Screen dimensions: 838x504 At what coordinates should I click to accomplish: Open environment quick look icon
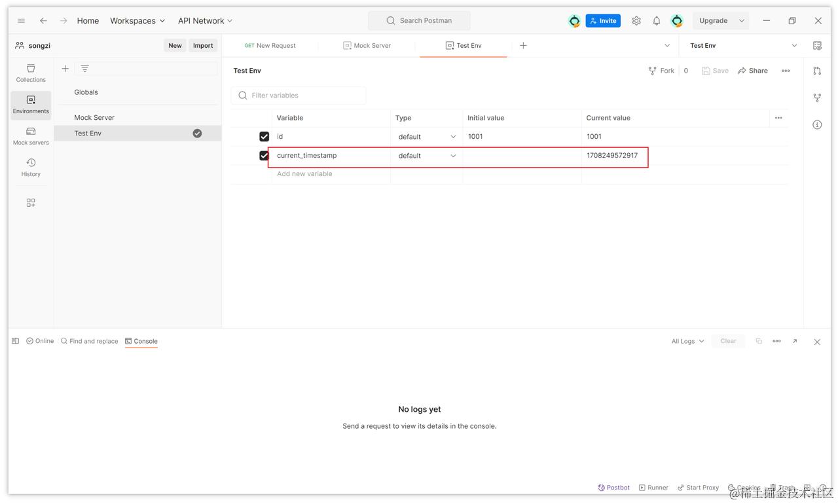click(817, 46)
